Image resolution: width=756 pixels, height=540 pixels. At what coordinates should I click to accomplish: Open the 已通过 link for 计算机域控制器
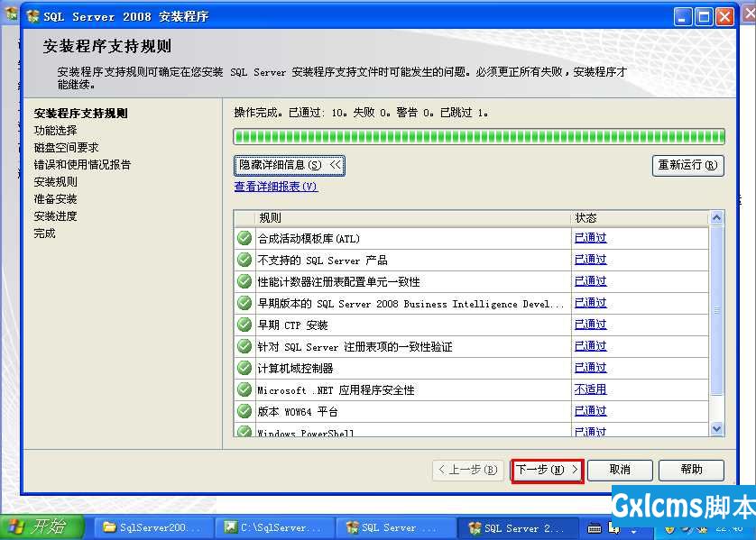590,368
